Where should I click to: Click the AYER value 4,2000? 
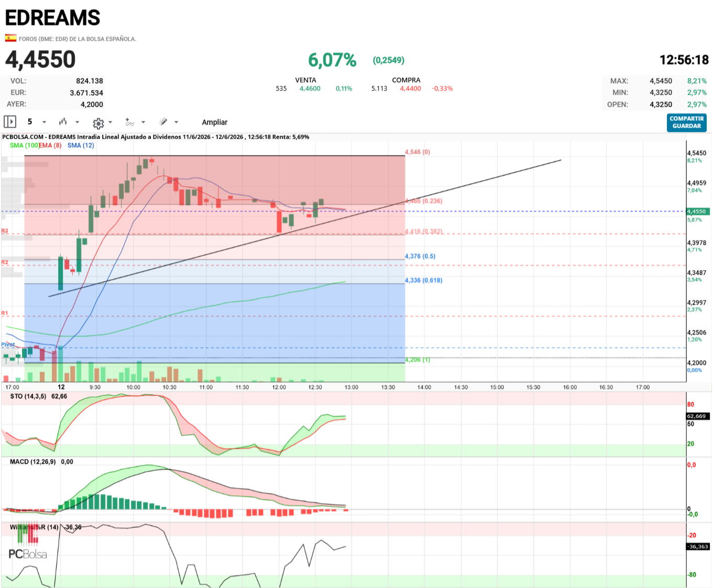tap(92, 104)
